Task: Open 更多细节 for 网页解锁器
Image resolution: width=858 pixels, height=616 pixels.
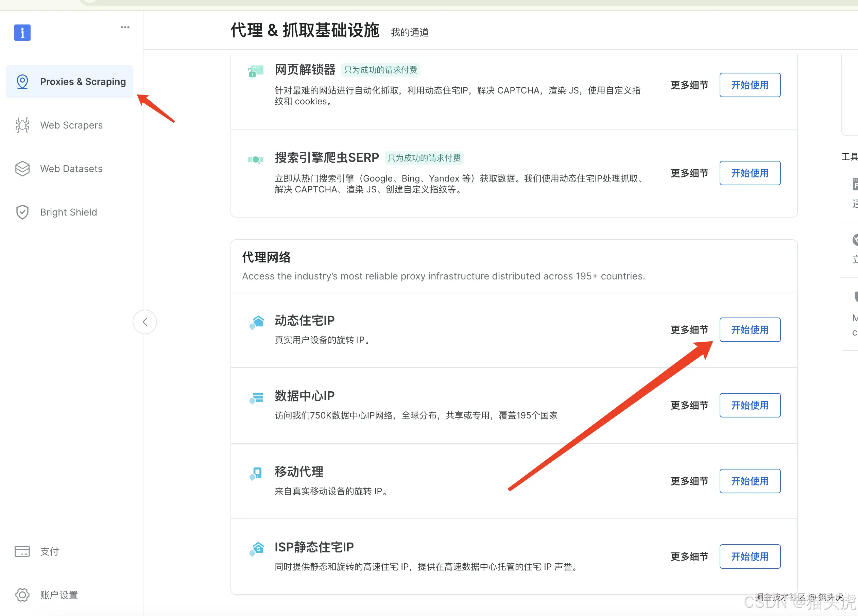Action: click(689, 85)
